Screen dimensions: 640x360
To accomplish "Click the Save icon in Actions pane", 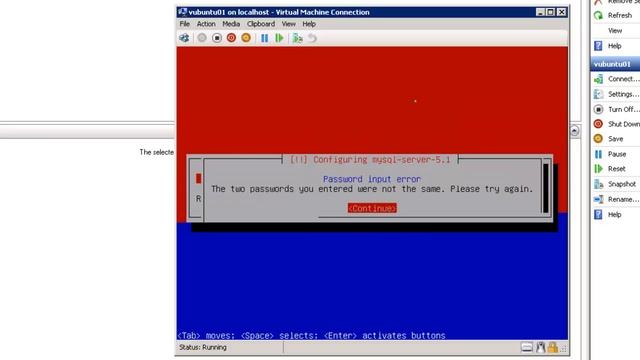I will [598, 139].
